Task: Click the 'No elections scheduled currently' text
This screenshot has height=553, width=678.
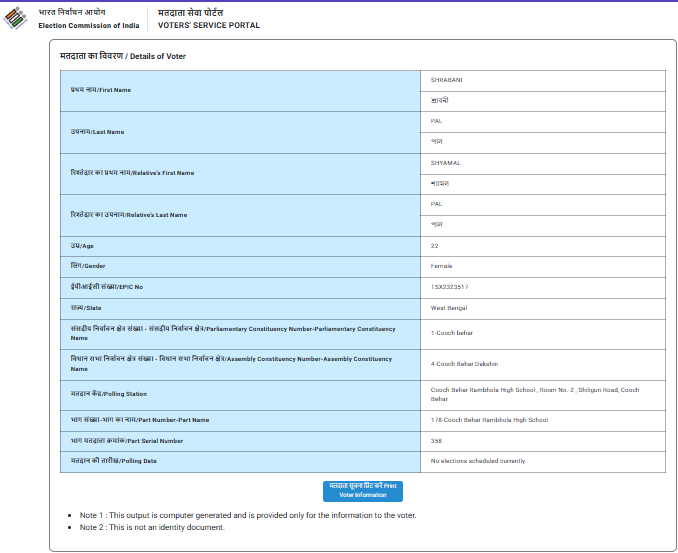Action: pos(477,461)
